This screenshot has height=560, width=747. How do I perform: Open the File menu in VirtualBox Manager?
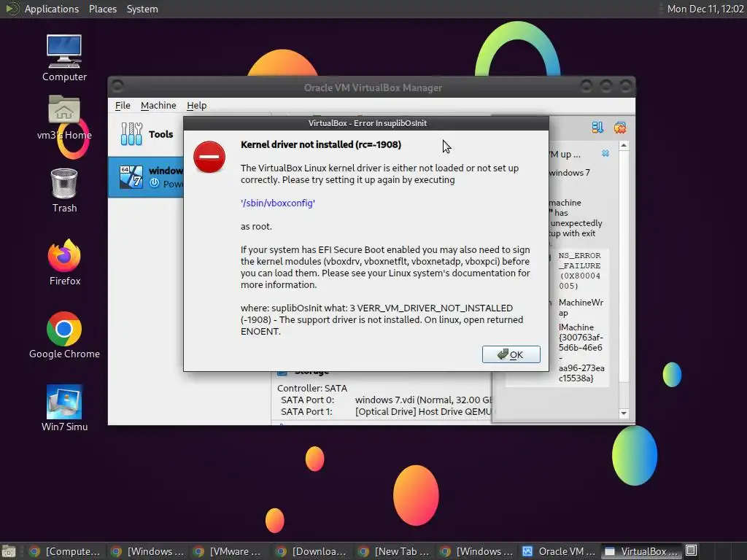point(123,105)
